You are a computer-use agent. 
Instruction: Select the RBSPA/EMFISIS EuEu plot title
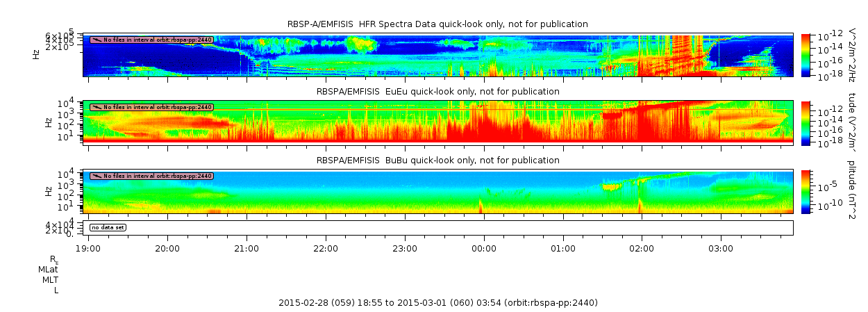pos(437,92)
